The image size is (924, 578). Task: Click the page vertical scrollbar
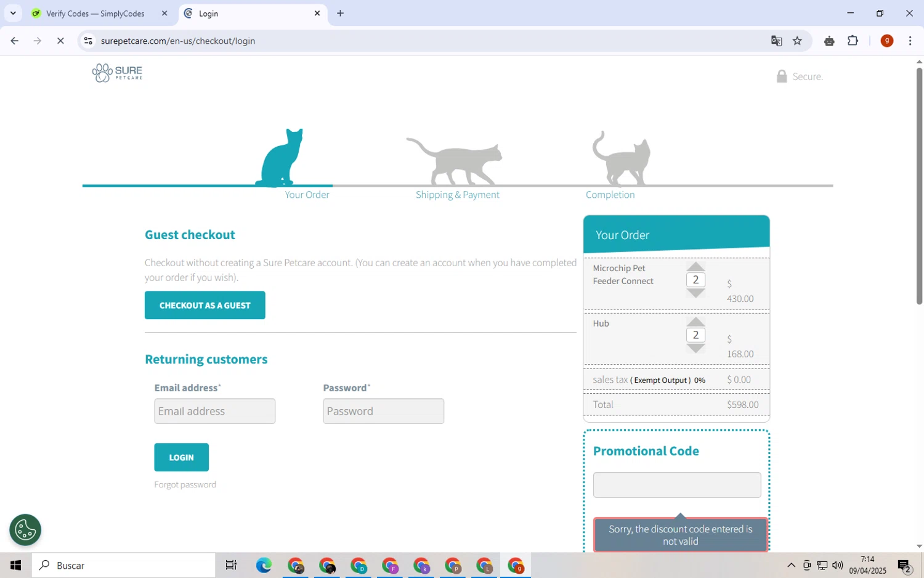tap(919, 185)
